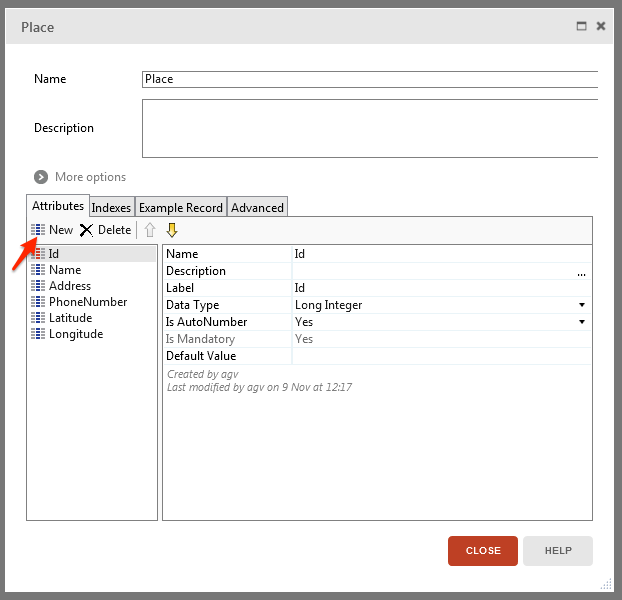Switch to the Attributes tab
Image resolution: width=622 pixels, height=600 pixels.
(58, 205)
